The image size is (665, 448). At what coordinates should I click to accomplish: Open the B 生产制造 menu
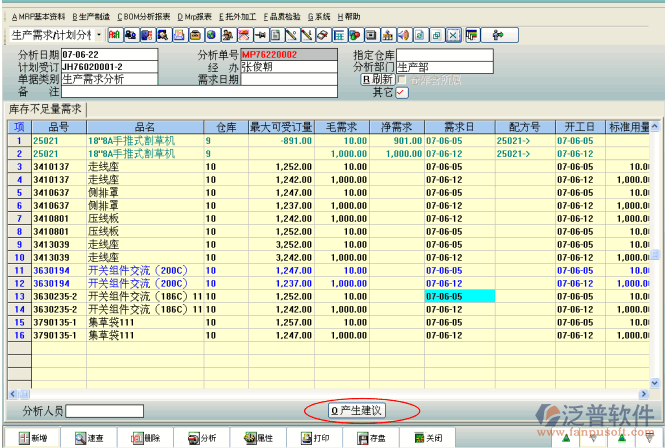pyautogui.click(x=89, y=17)
